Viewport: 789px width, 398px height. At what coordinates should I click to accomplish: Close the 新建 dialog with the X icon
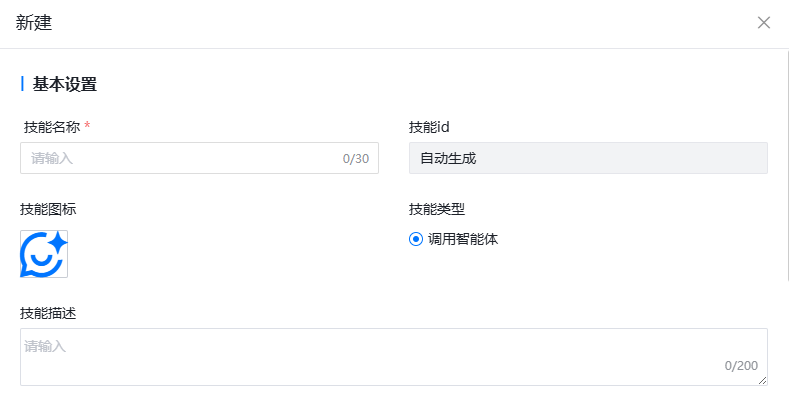(763, 23)
